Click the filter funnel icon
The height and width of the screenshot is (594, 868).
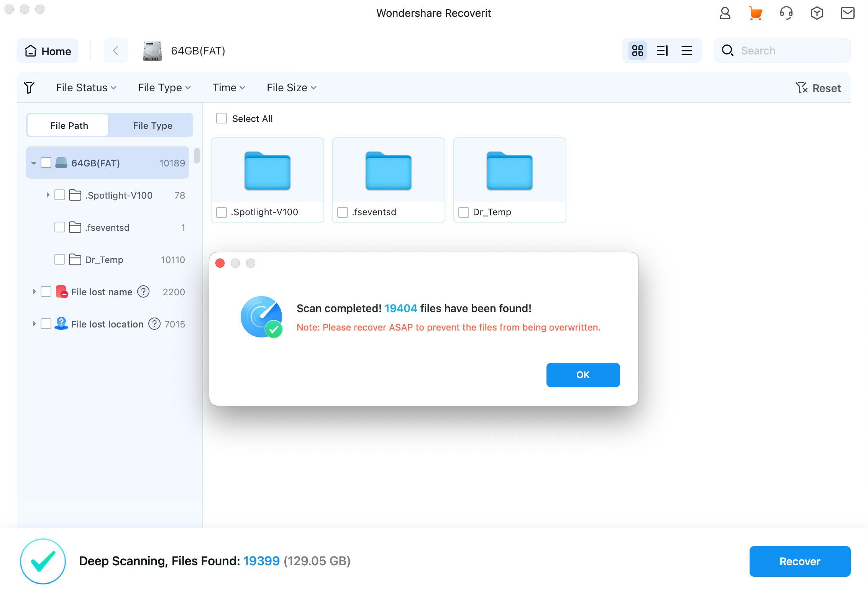point(29,87)
